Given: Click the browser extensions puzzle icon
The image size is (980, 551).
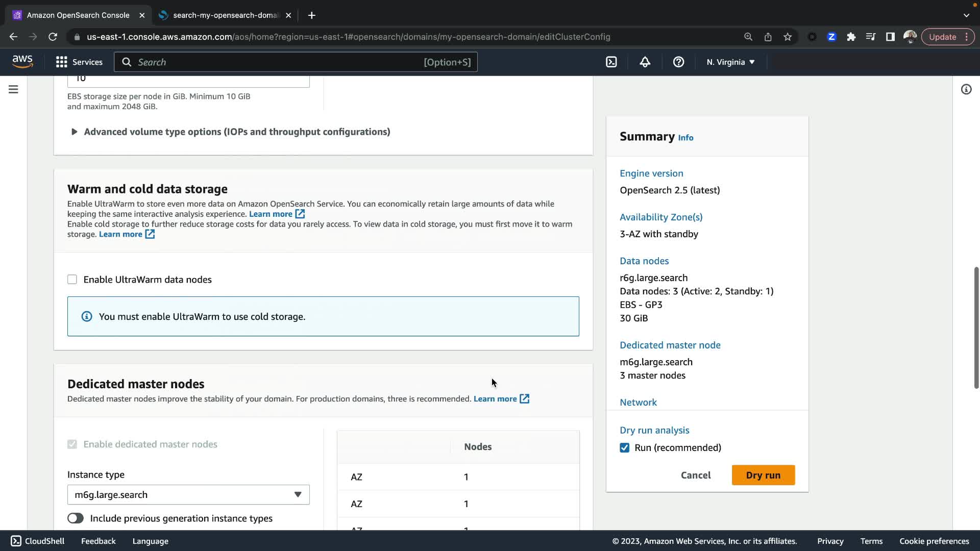Looking at the screenshot, I should point(851,37).
